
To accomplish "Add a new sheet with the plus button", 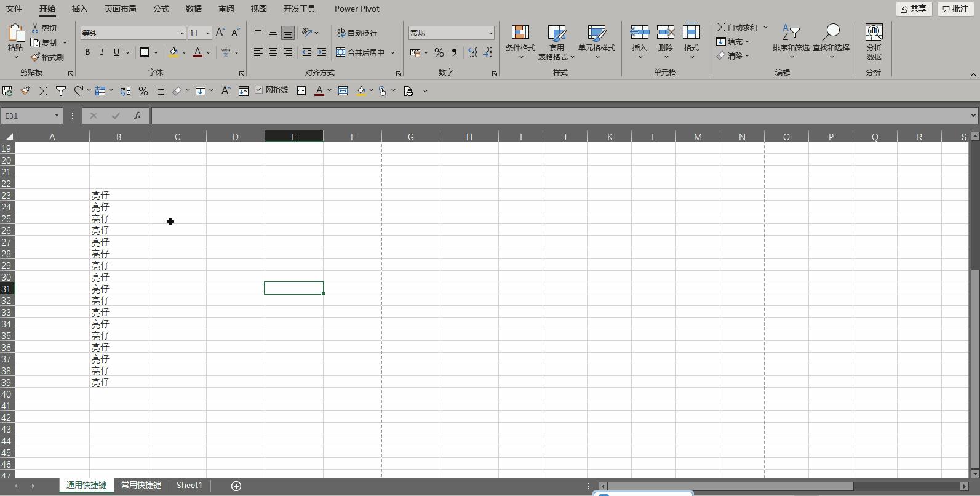I will tap(236, 486).
